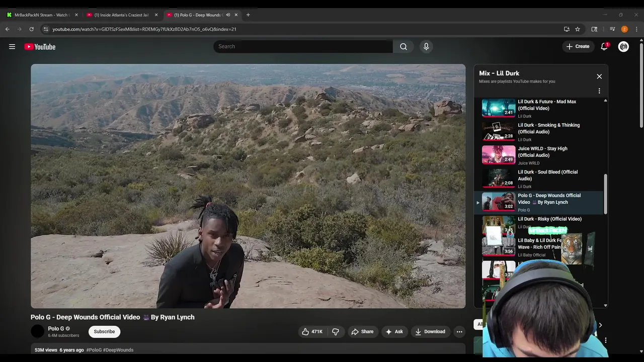Close the Mix - Lil Durk playlist panel

[599, 76]
